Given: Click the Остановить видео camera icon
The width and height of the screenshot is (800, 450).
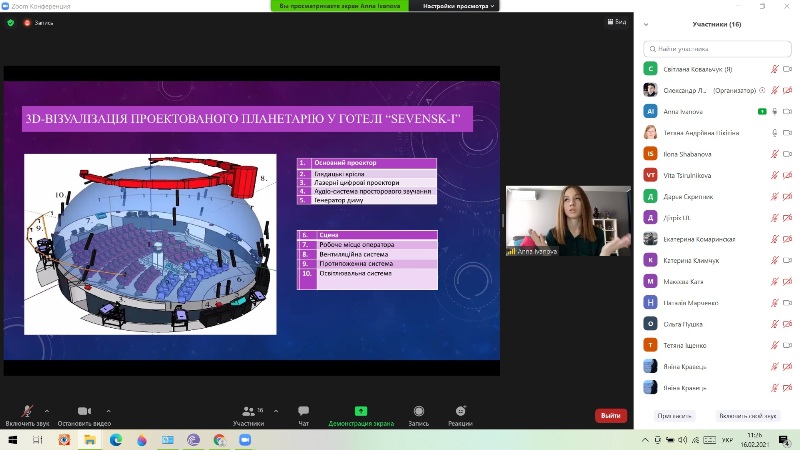Looking at the screenshot, I should tap(84, 411).
